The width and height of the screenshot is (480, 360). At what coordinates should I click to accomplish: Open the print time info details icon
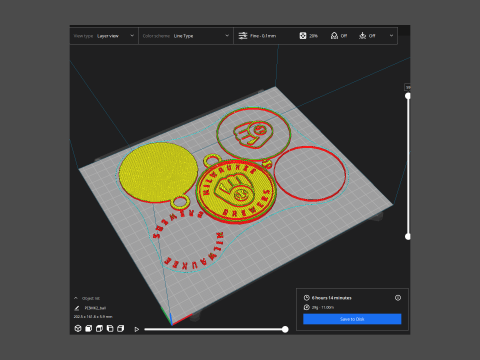(x=398, y=298)
